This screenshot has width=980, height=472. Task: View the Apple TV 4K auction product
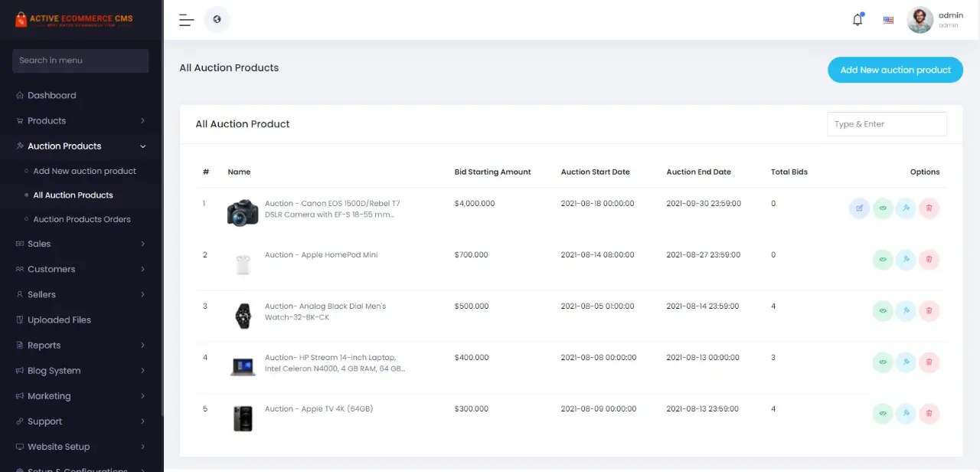(883, 414)
